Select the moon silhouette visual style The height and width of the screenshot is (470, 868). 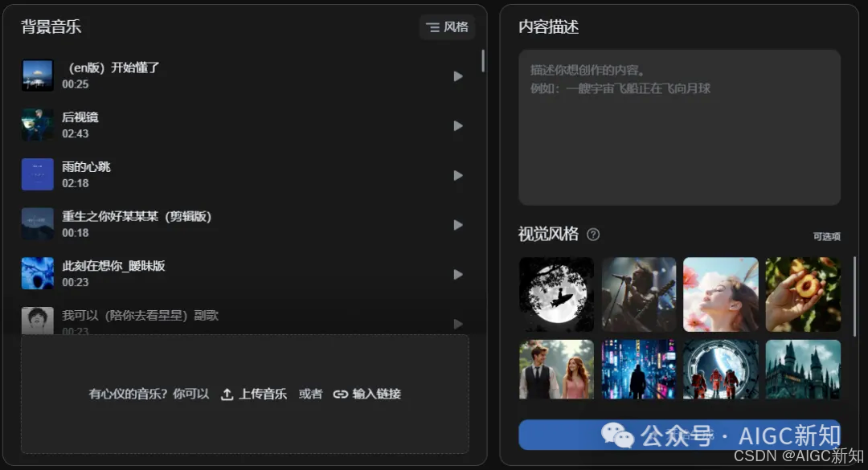click(x=556, y=295)
